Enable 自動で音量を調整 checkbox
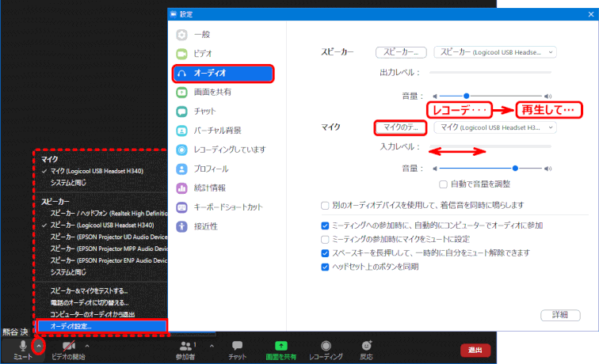 point(443,184)
